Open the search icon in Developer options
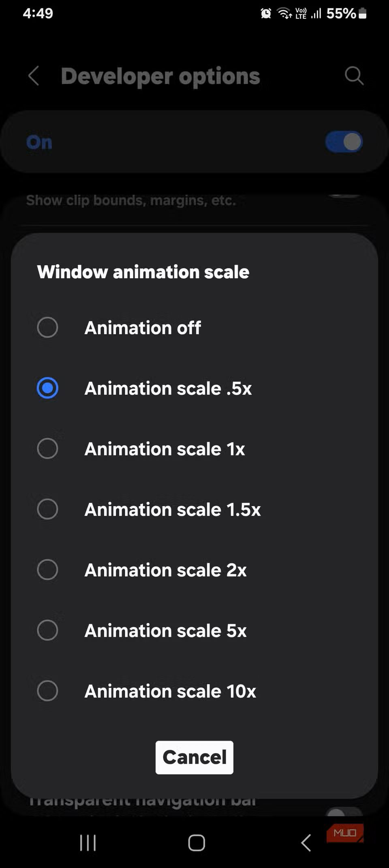Screen dimensions: 389x868 pos(354,75)
